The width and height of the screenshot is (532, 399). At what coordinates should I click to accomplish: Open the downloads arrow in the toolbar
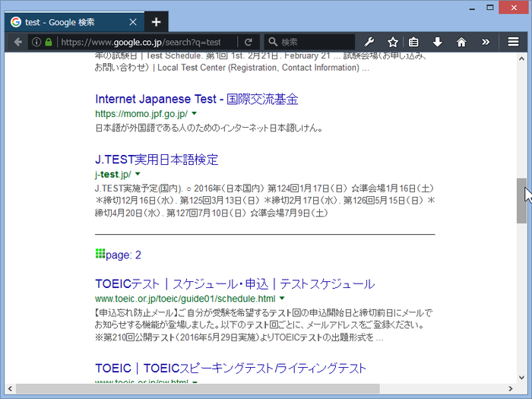click(438, 42)
